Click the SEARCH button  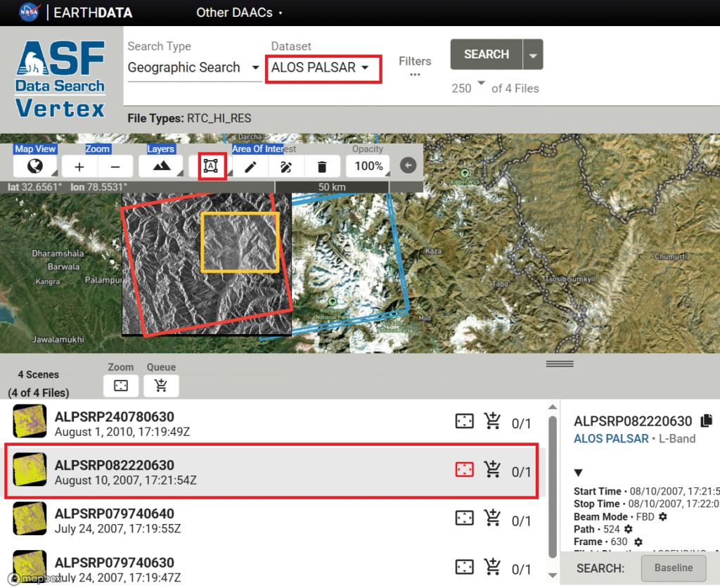tap(487, 54)
